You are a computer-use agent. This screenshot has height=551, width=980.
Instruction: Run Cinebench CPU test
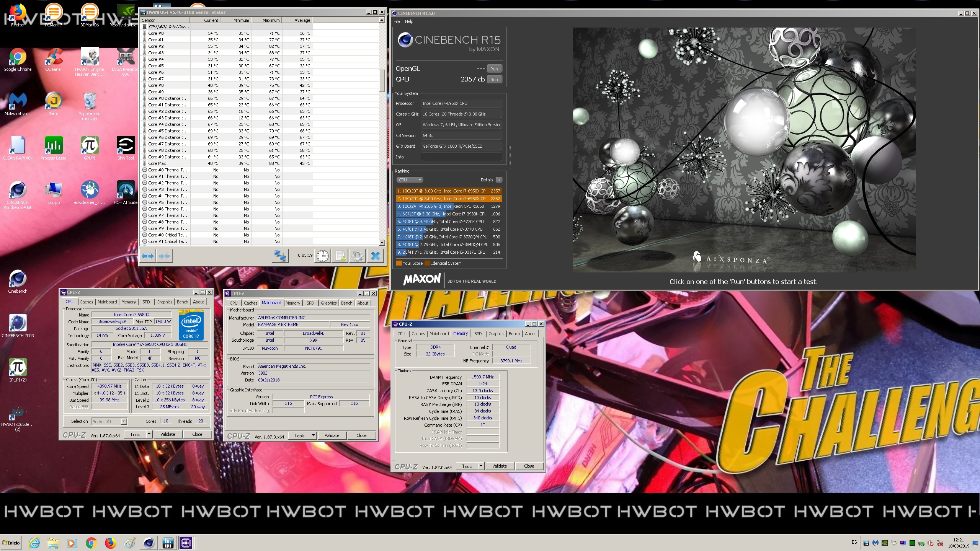pyautogui.click(x=494, y=80)
